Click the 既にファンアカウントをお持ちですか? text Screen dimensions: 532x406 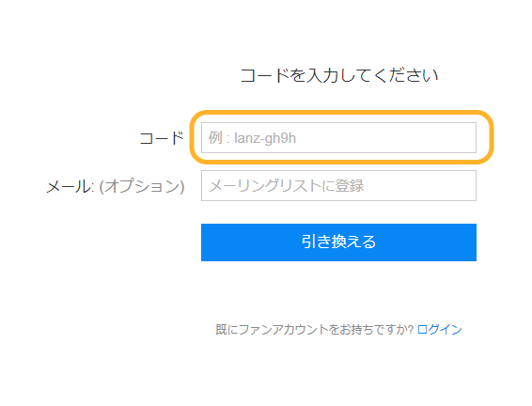314,329
